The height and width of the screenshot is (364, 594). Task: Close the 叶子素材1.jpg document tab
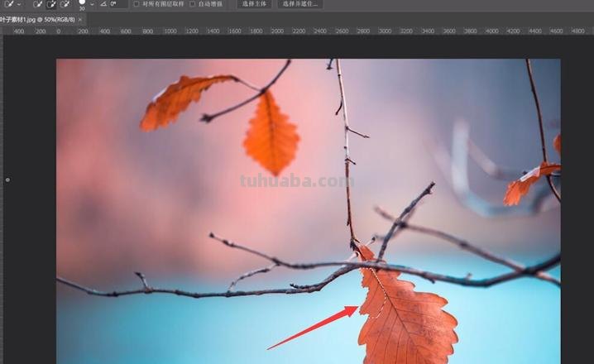tap(80, 18)
